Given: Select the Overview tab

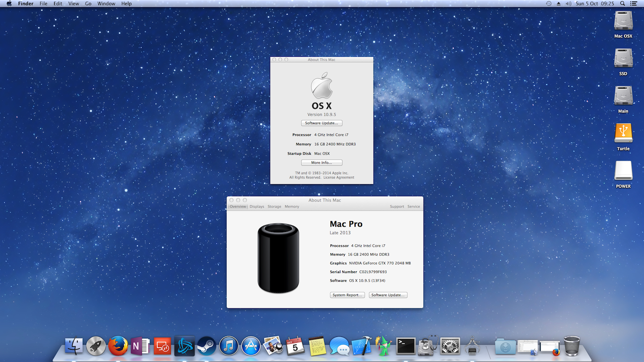Looking at the screenshot, I should [x=238, y=206].
